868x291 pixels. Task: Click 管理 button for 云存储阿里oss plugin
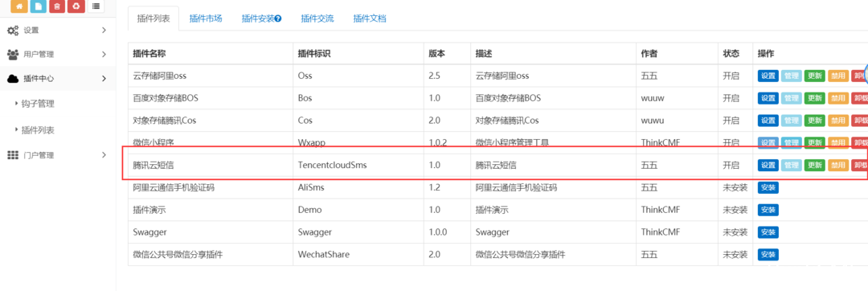792,76
